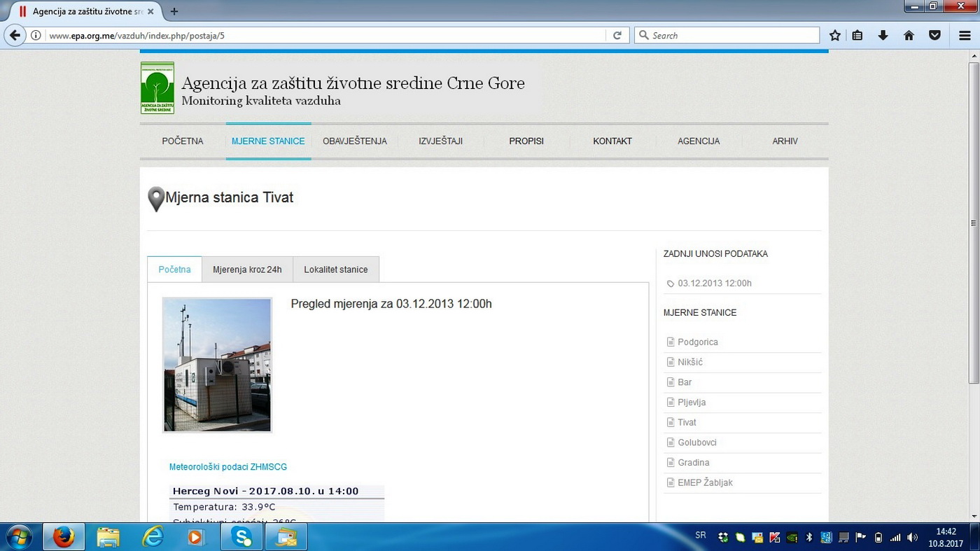Open the Pocket icon in the toolbar
This screenshot has height=551, width=980.
click(x=934, y=35)
